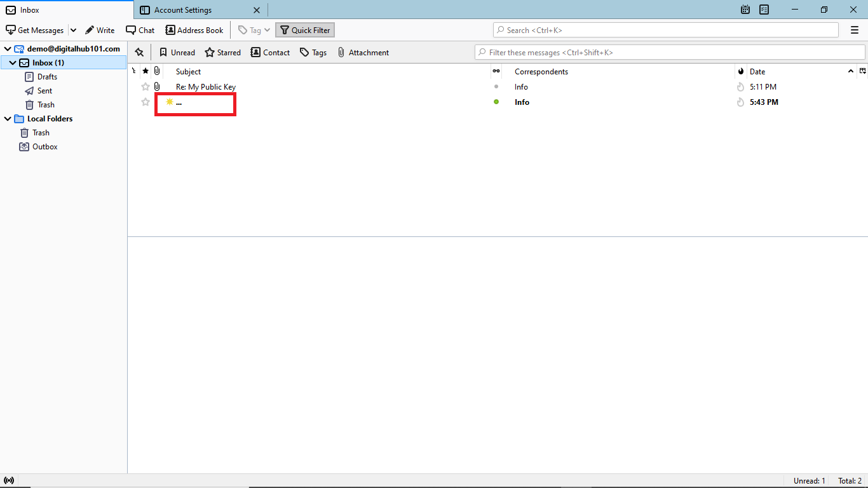Open the Drafts folder
The width and height of the screenshot is (868, 488).
click(47, 77)
